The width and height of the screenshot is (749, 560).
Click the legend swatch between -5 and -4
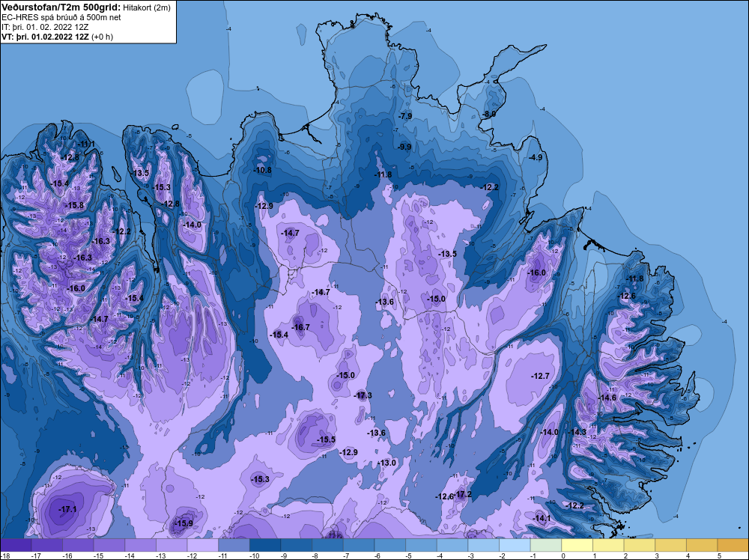(x=421, y=545)
